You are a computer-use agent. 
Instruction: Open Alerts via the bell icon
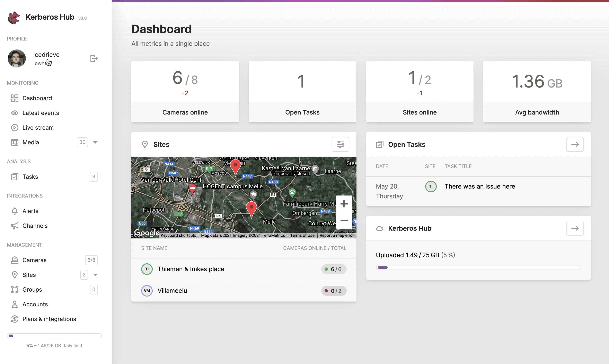tap(15, 211)
